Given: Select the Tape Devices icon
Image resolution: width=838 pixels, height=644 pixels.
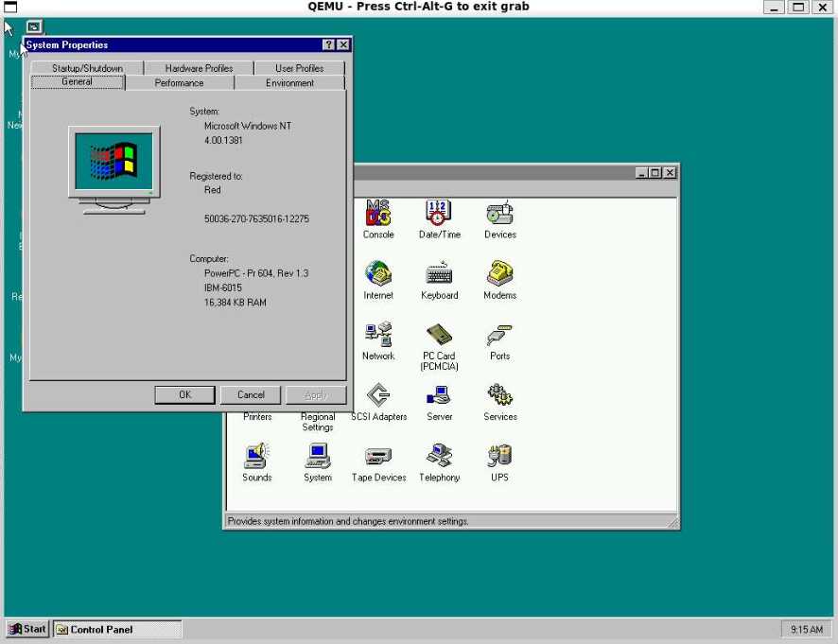Looking at the screenshot, I should point(378,457).
